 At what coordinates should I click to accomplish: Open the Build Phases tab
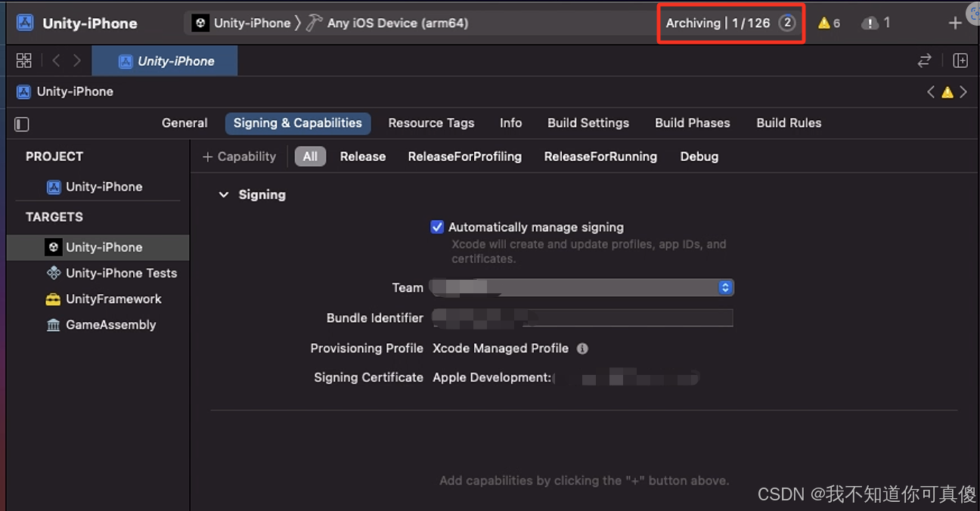[693, 122]
